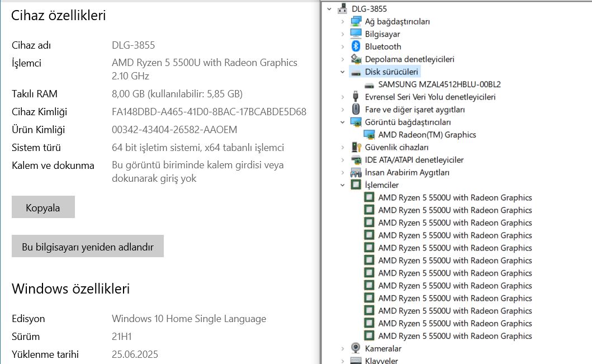592x364 pixels.
Task: Expand the Bluetooth node arrow
Action: (x=343, y=46)
